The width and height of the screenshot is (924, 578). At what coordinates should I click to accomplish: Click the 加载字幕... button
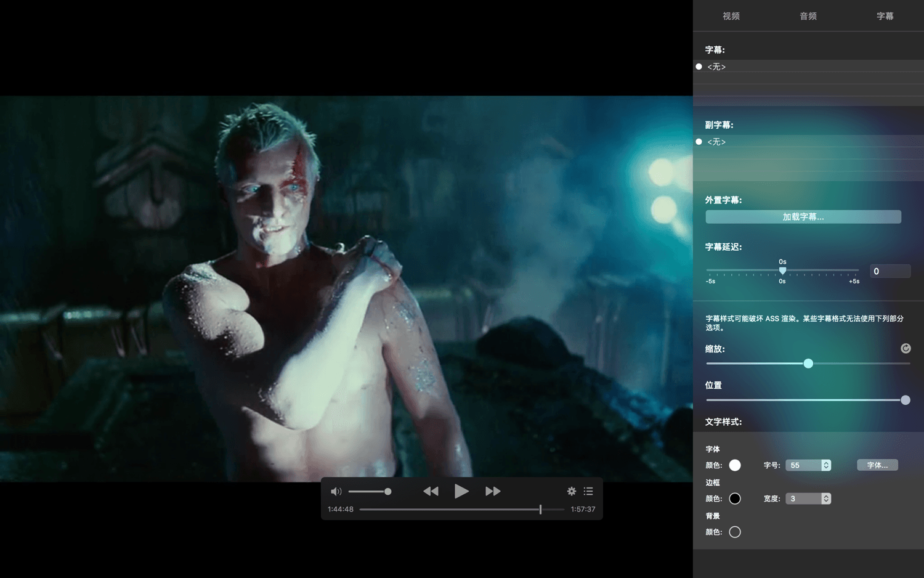coord(803,217)
